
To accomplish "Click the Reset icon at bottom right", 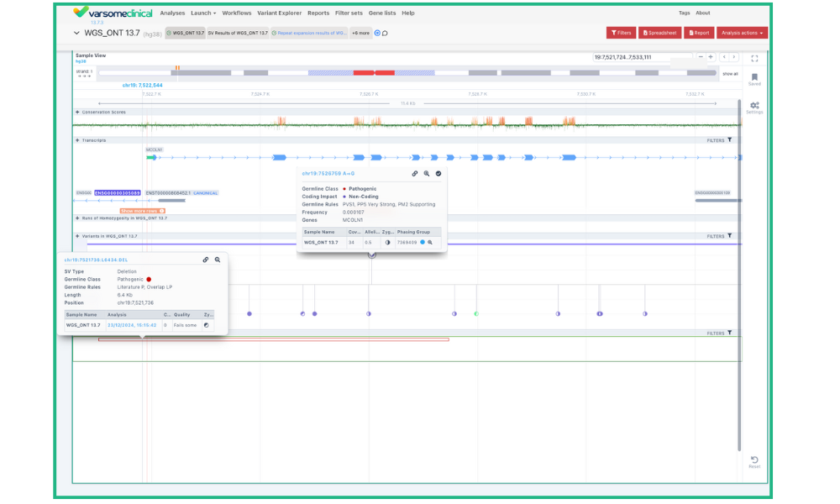I will 754,461.
